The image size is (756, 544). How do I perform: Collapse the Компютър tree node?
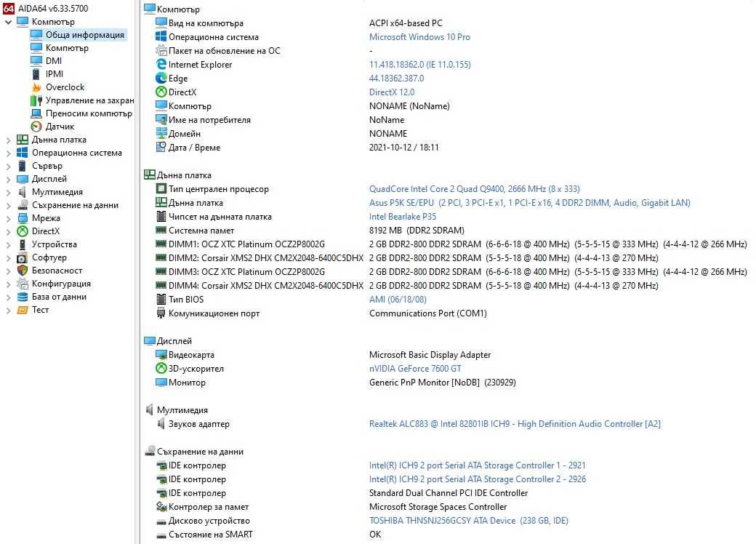8,22
